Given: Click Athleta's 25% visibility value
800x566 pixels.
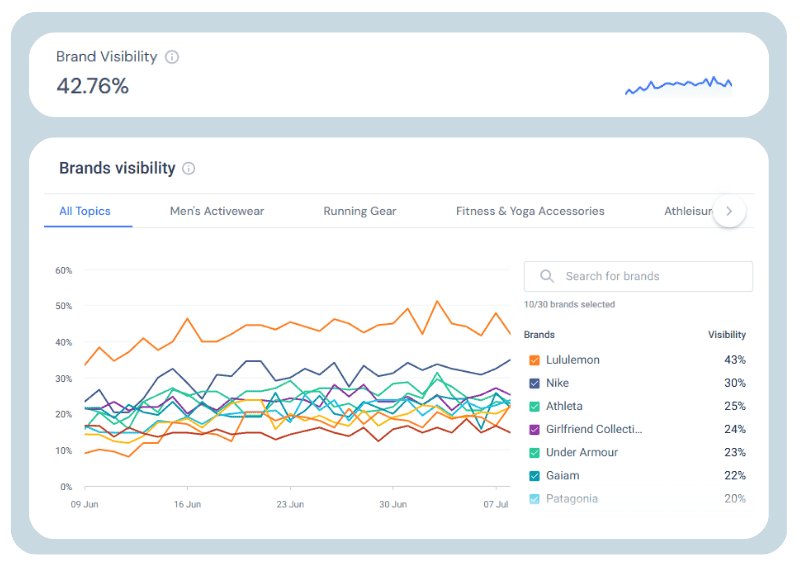Looking at the screenshot, I should pos(735,406).
